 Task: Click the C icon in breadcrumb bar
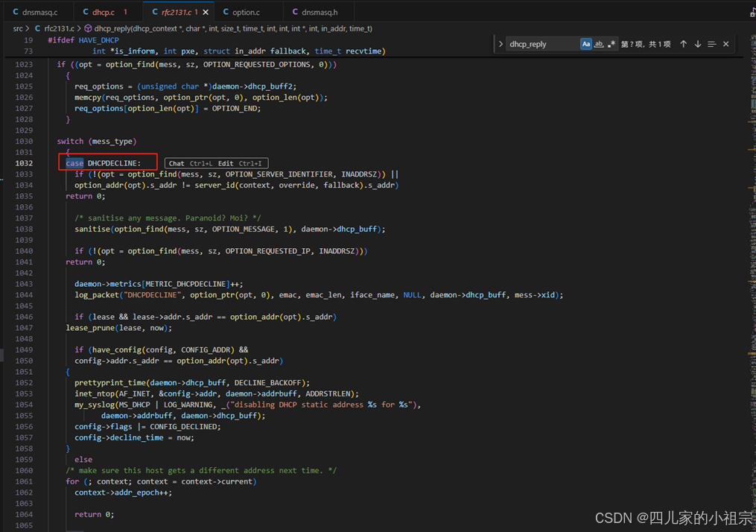coord(37,28)
